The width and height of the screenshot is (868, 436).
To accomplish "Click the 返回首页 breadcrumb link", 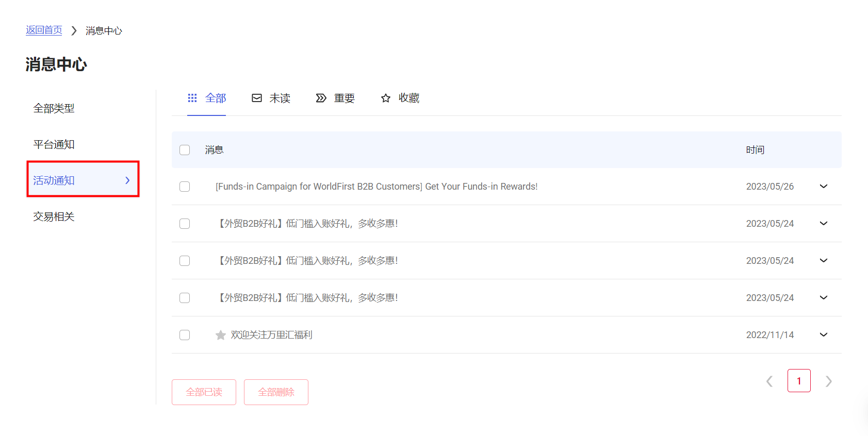I will click(44, 30).
